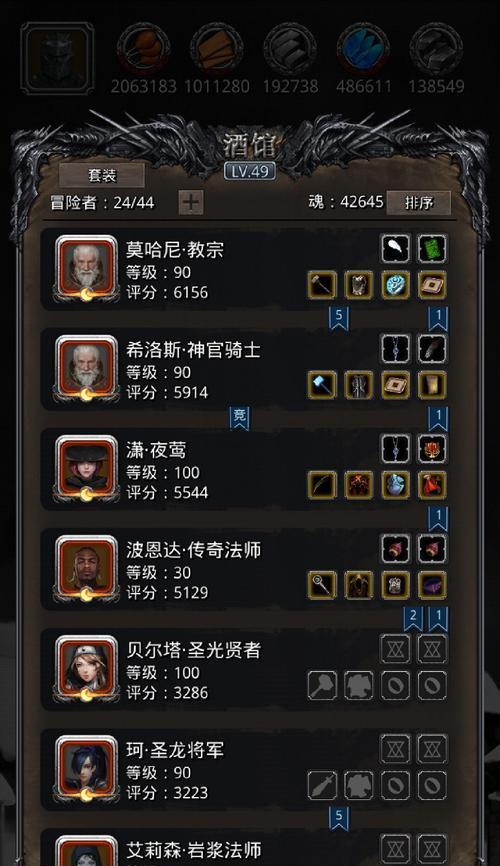
Task: Open the 排序 sort menu
Action: (x=419, y=203)
